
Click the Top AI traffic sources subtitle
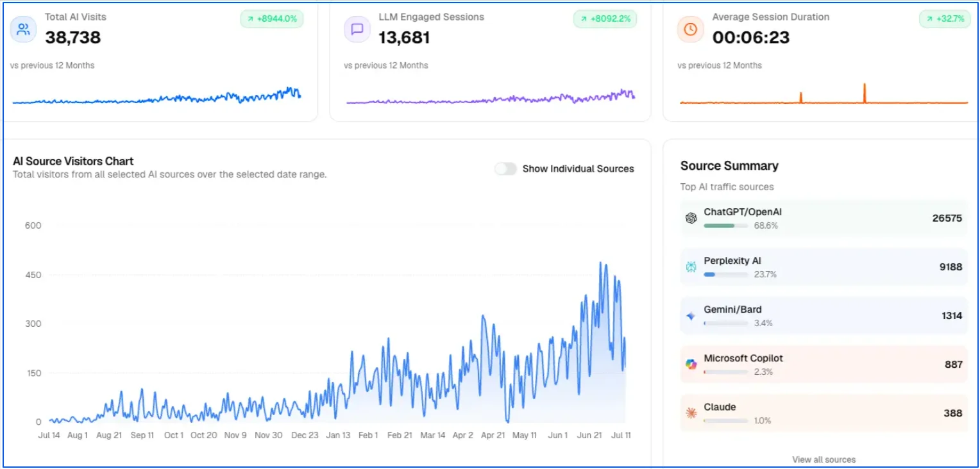(727, 187)
